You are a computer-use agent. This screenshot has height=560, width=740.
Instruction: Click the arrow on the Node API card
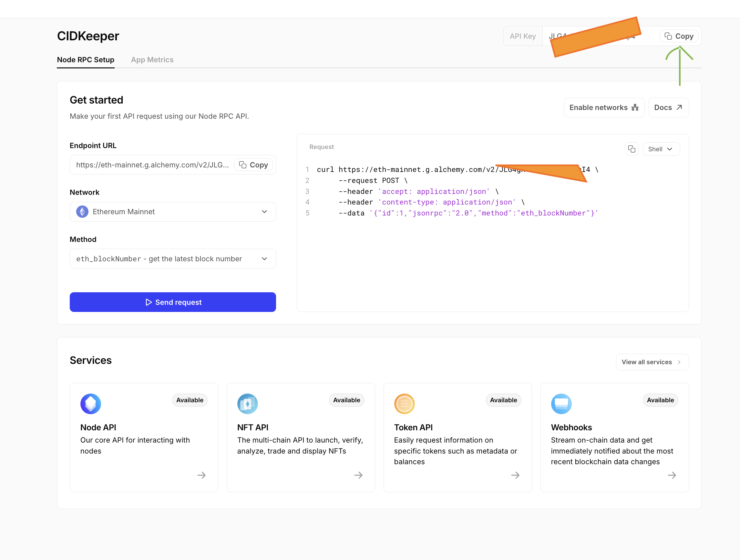[201, 475]
